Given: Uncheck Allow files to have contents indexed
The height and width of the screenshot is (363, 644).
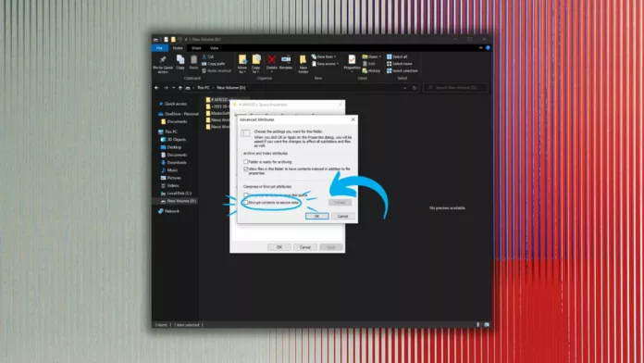Looking at the screenshot, I should pos(246,169).
